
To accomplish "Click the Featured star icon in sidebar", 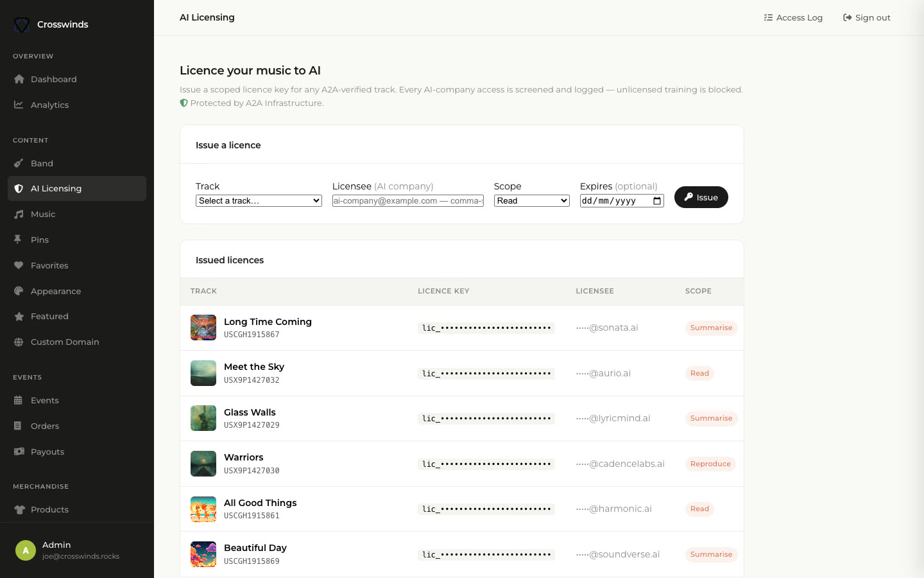I will (x=19, y=316).
